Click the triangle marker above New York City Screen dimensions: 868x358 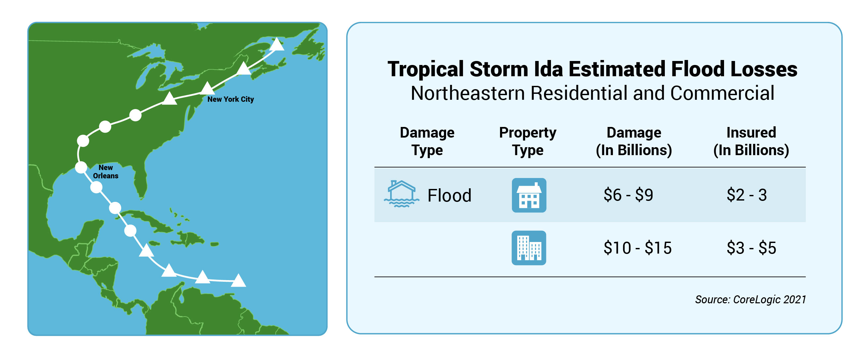click(x=207, y=89)
